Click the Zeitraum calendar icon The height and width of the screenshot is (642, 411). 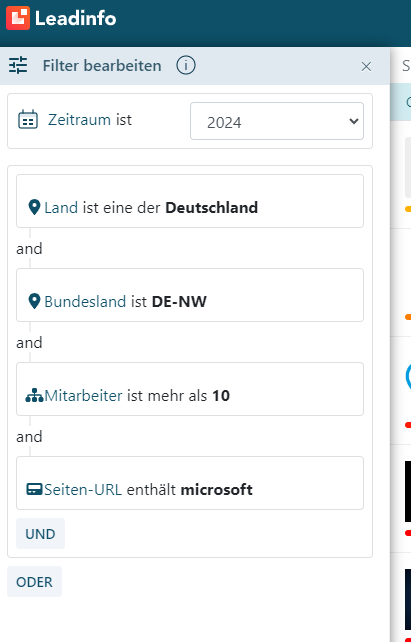pyautogui.click(x=28, y=120)
